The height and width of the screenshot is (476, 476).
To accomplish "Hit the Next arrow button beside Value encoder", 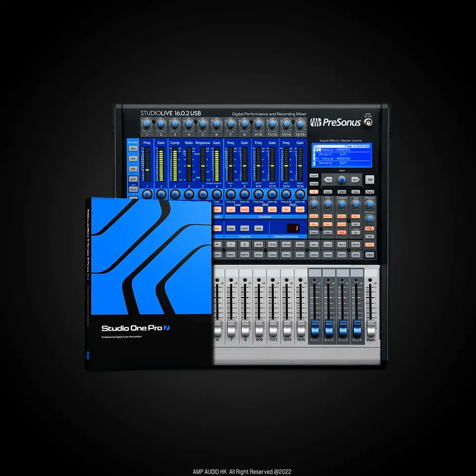I will click(355, 179).
